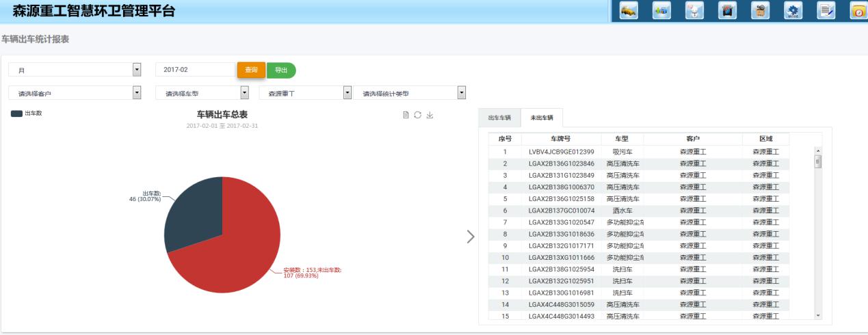The height and width of the screenshot is (335, 868).
Task: Toggle the 出车数 legend item
Action: coord(27,113)
